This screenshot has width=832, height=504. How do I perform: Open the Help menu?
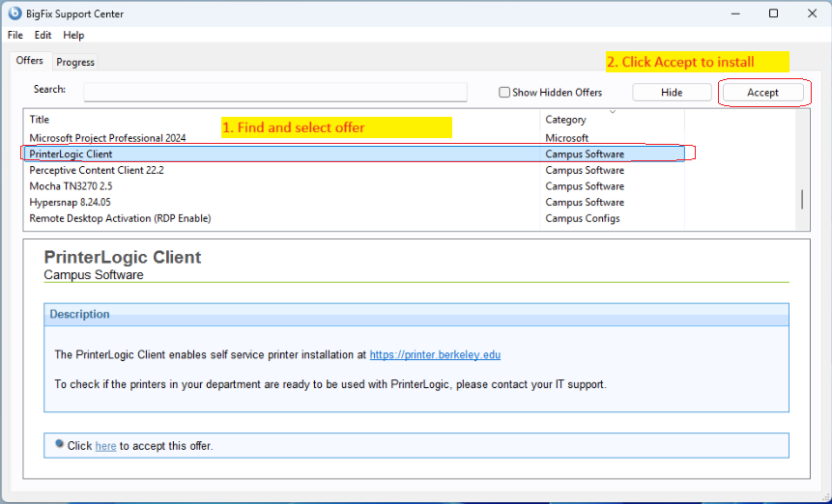coord(73,35)
